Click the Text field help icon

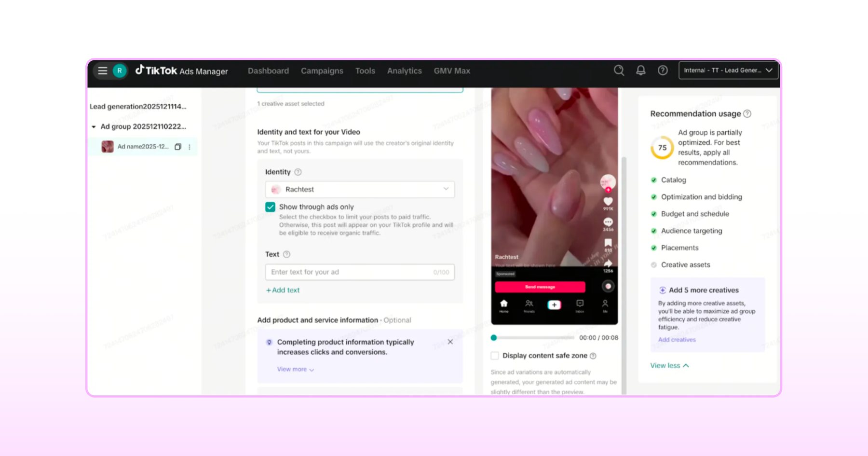click(x=286, y=254)
